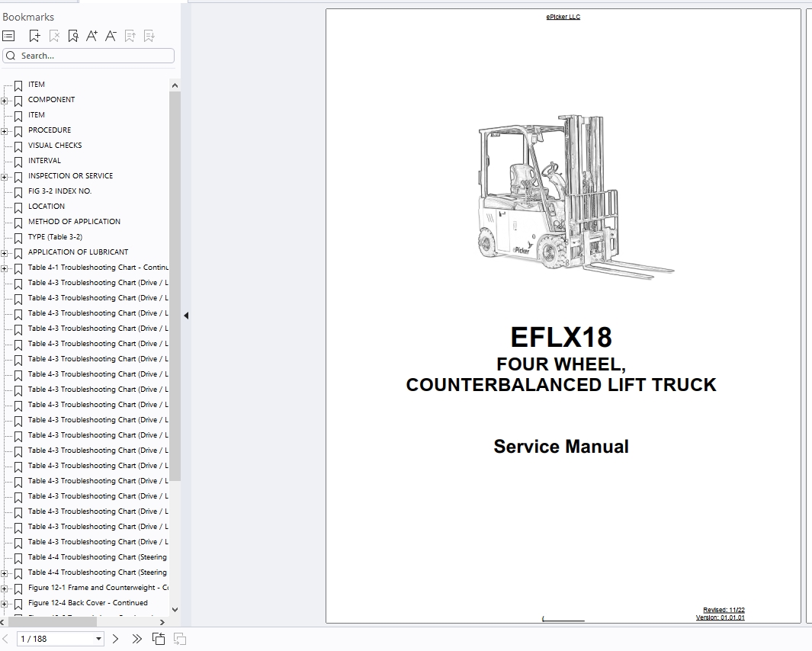Jump to the last page arrow
The height and width of the screenshot is (651, 812).
[136, 639]
